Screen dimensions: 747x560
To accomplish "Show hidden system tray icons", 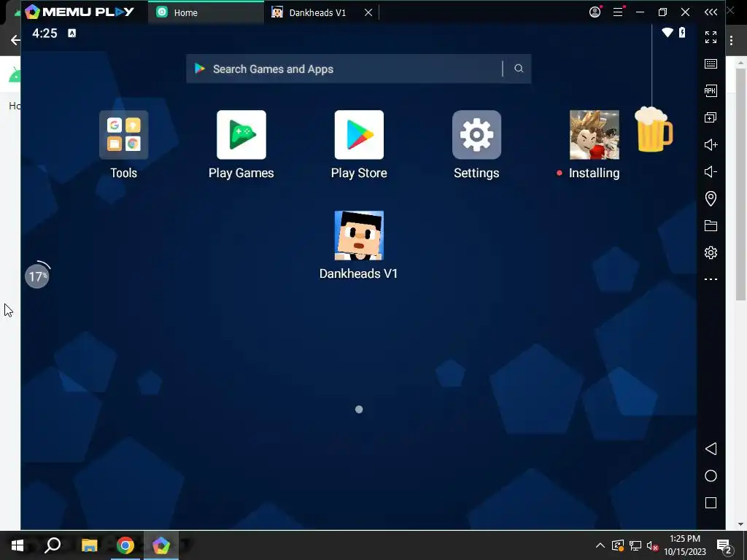I will 600,545.
